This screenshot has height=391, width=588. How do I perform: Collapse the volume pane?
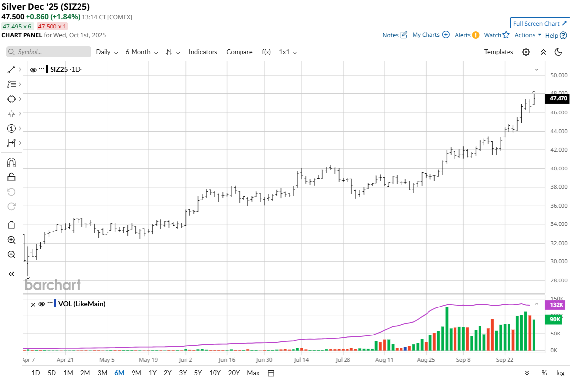pos(536,304)
